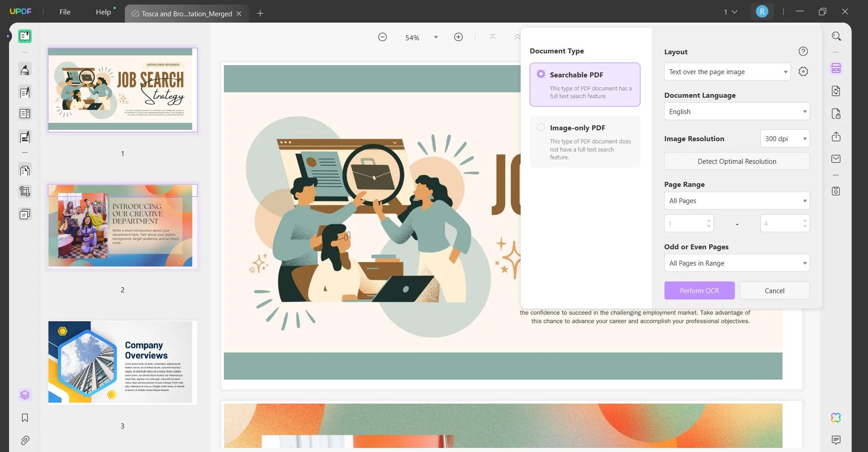Image resolution: width=868 pixels, height=452 pixels.
Task: Select page 2 Creative Department thumbnail
Action: tap(123, 226)
